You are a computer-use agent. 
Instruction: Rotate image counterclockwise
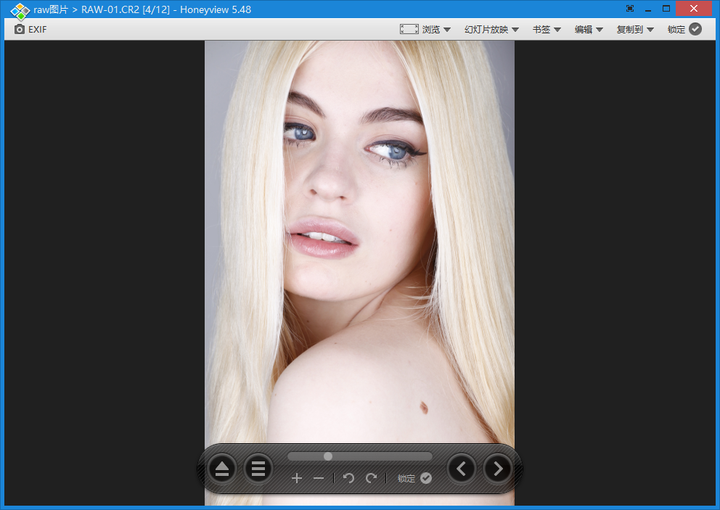pyautogui.click(x=349, y=478)
